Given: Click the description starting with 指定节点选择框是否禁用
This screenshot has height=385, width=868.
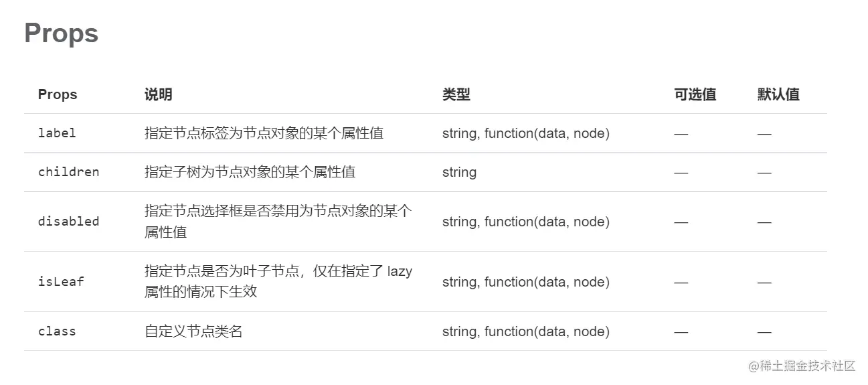Looking at the screenshot, I should (x=278, y=222).
